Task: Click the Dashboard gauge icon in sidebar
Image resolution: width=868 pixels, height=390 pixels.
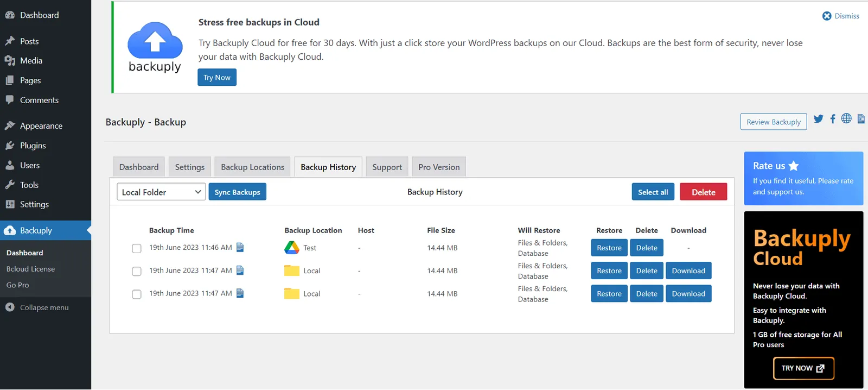Action: coord(10,15)
